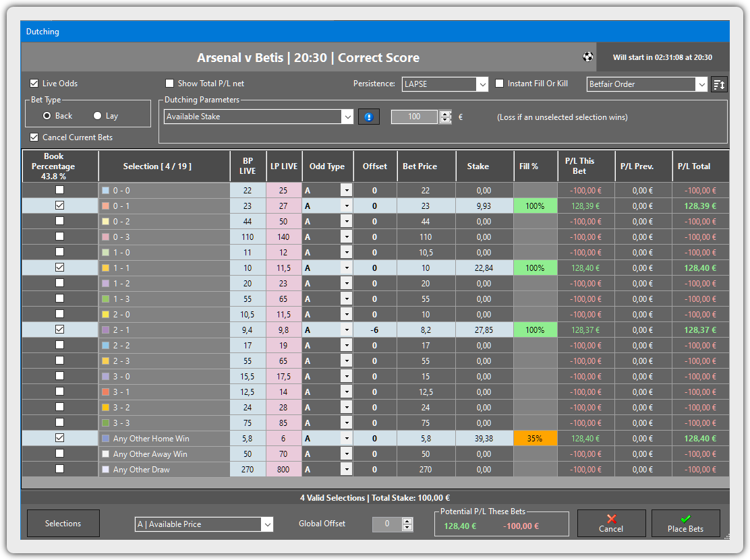
Task: Click the 3 - 3 green color swatch
Action: click(106, 423)
